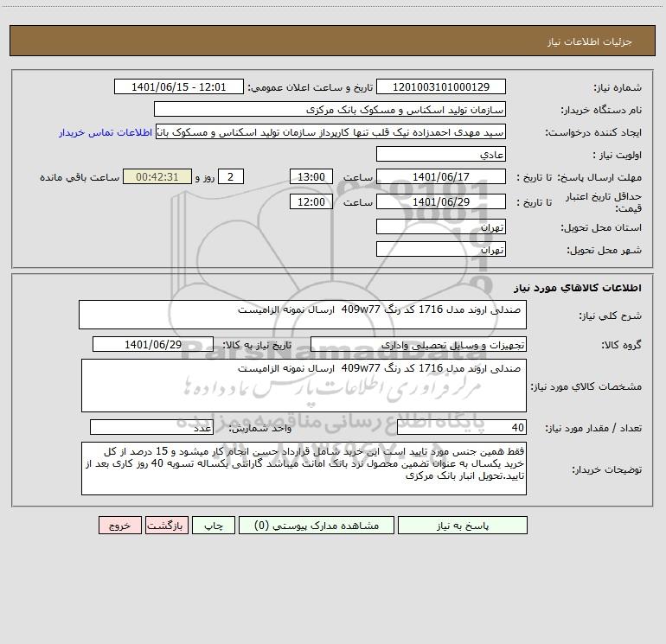Click general description box 'صندلی اروند مدل 1716'
Screen dimensions: 666x644
303,315
